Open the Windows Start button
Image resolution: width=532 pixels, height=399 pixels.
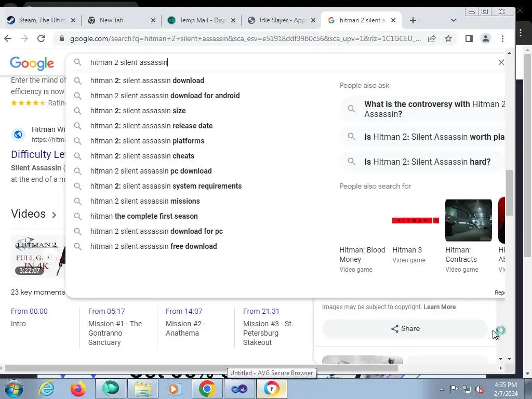tap(14, 389)
